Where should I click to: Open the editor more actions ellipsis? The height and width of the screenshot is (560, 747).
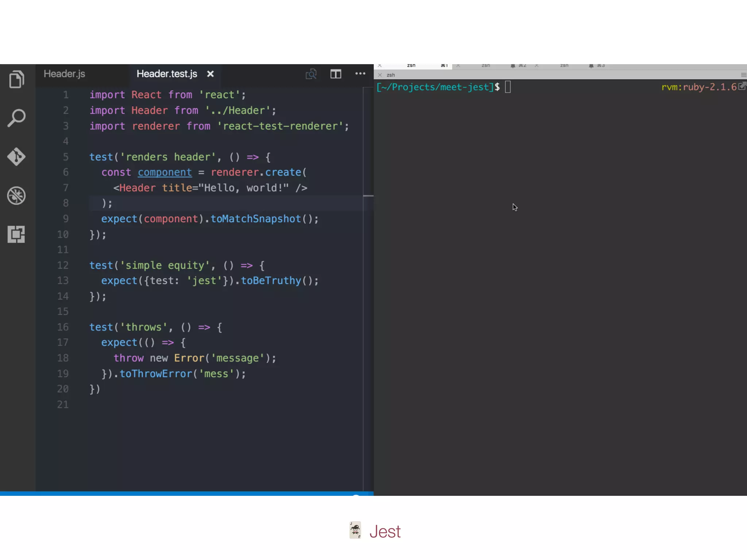click(360, 74)
